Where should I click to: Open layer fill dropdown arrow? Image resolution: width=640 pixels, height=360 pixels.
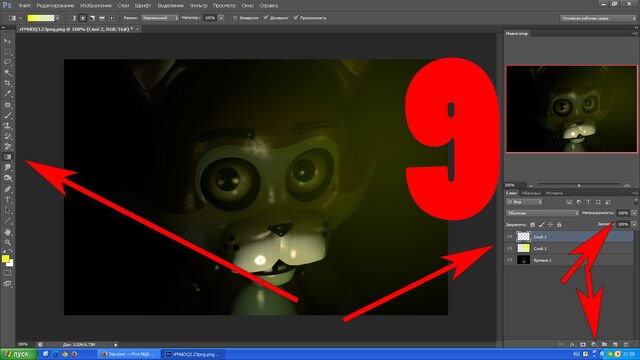[x=634, y=224]
